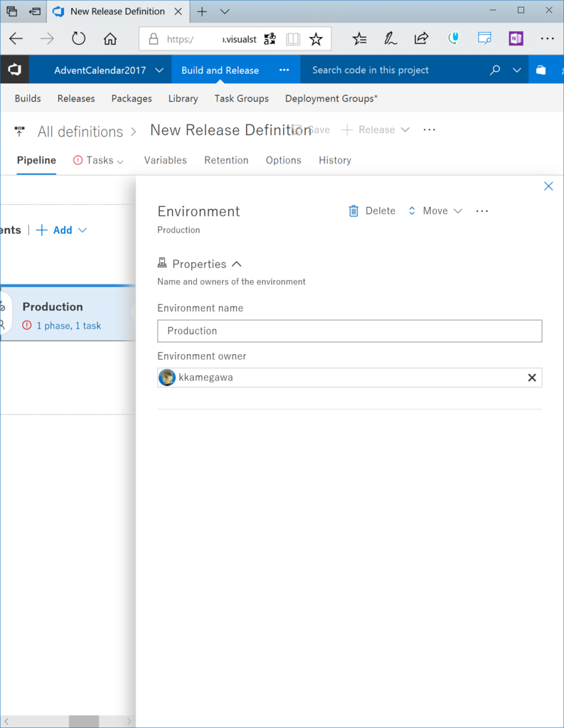This screenshot has height=728, width=564.
Task: Click the OneNote icon in browser toolbar
Action: click(x=516, y=38)
